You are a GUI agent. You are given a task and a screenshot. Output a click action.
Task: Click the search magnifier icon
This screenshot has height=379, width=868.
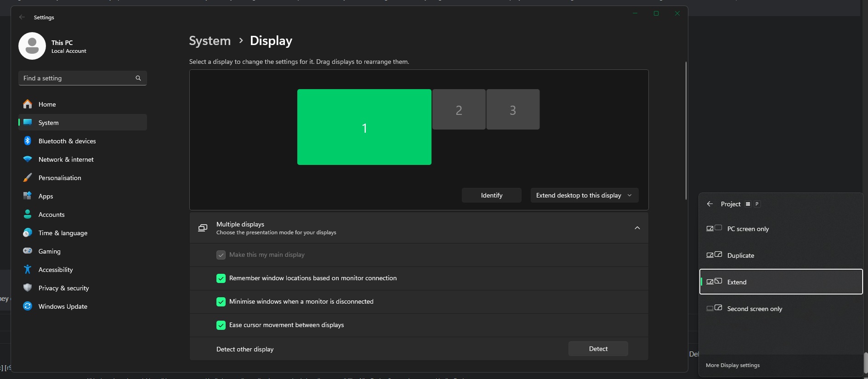coord(138,78)
